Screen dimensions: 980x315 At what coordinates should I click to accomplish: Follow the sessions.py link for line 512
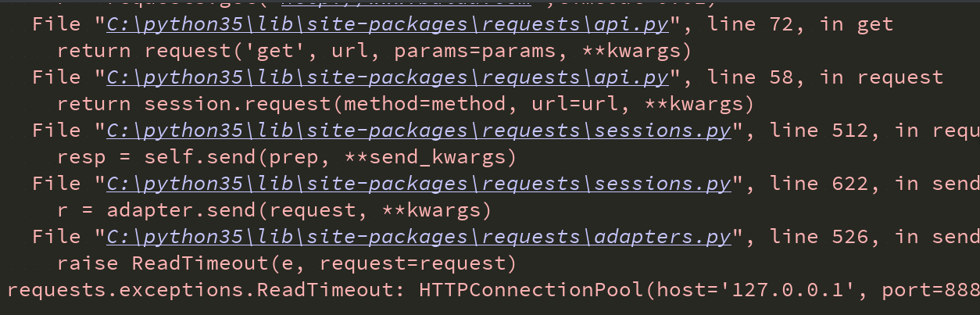[418, 131]
